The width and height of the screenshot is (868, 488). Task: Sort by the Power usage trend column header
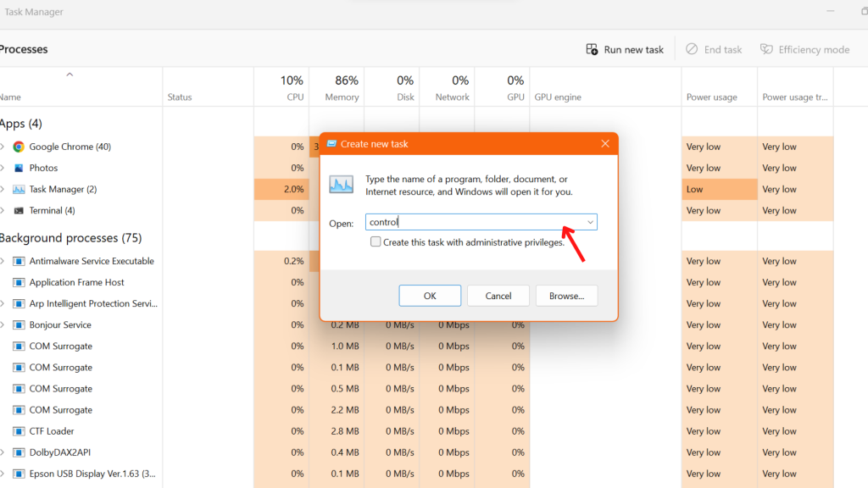click(x=795, y=87)
